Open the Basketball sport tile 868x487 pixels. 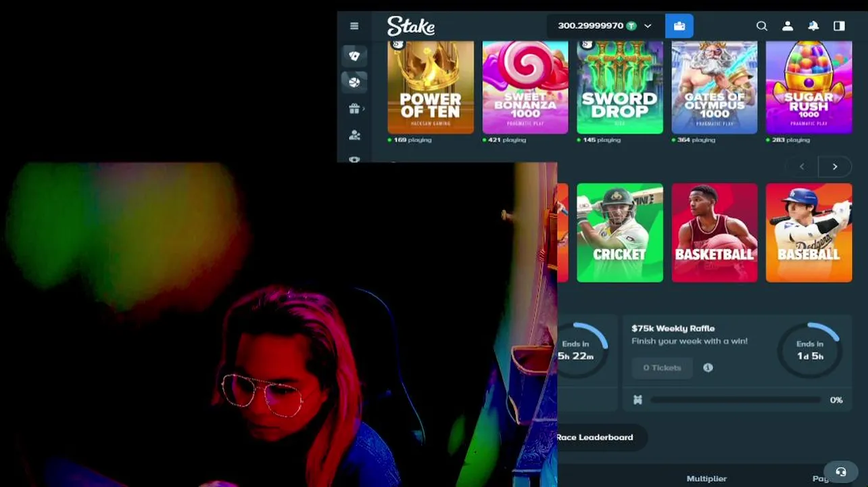pyautogui.click(x=715, y=233)
